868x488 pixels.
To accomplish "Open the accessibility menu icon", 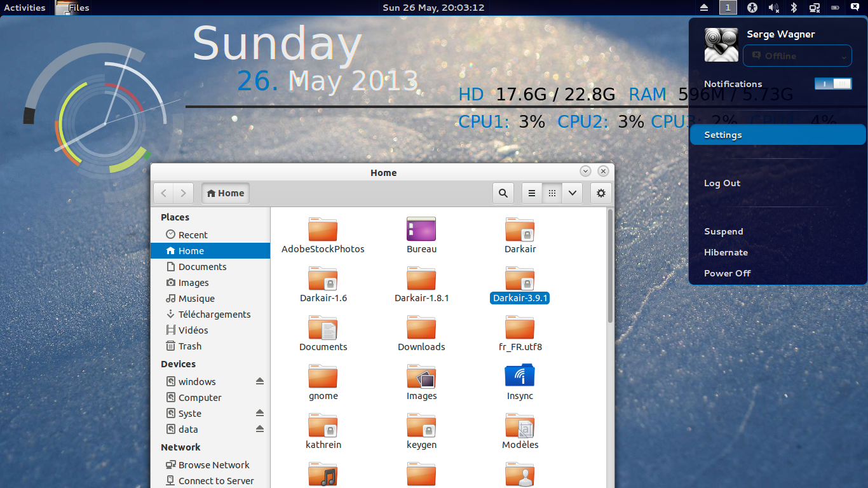I will tap(752, 8).
